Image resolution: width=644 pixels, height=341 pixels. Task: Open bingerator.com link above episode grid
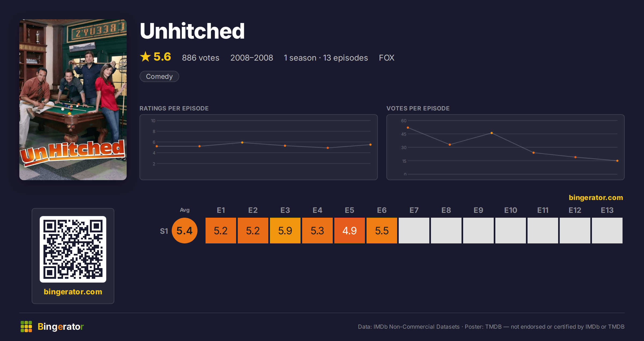[x=596, y=198]
